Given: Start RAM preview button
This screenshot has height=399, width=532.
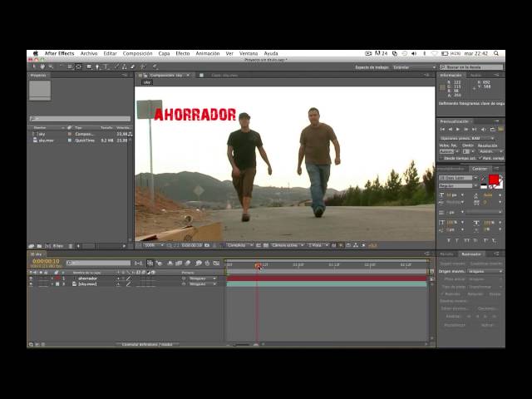Looking at the screenshot, I should pos(500,130).
